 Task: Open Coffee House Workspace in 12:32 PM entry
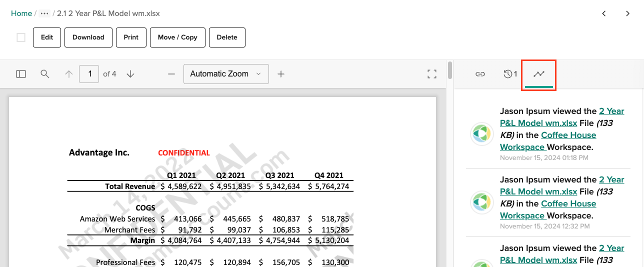[548, 209]
